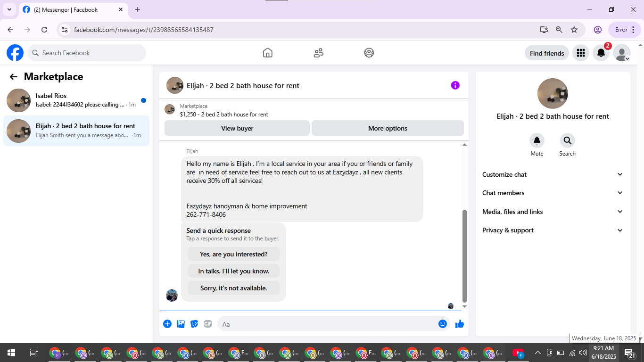
Task: Focus the Search Facebook field
Action: tap(87, 53)
